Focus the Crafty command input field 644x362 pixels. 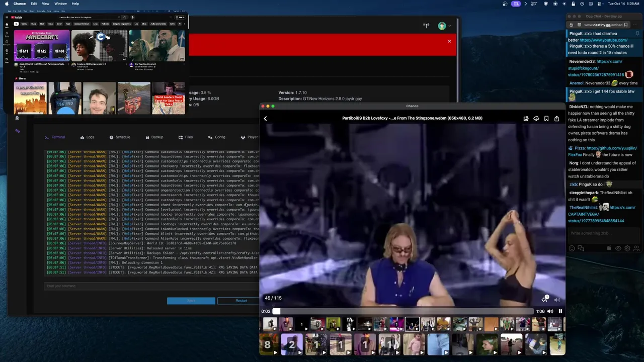click(x=151, y=286)
